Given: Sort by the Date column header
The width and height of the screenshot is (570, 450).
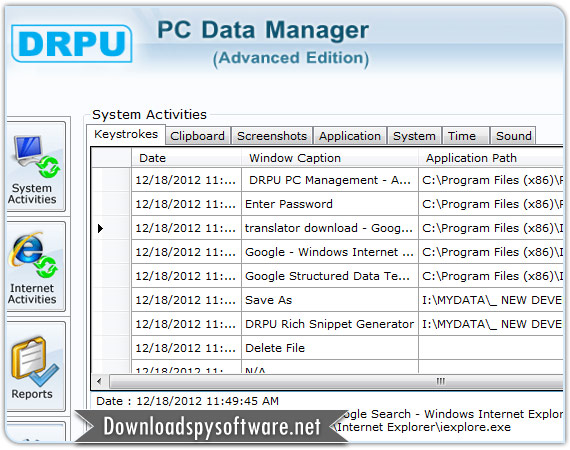Looking at the screenshot, I should coord(186,158).
